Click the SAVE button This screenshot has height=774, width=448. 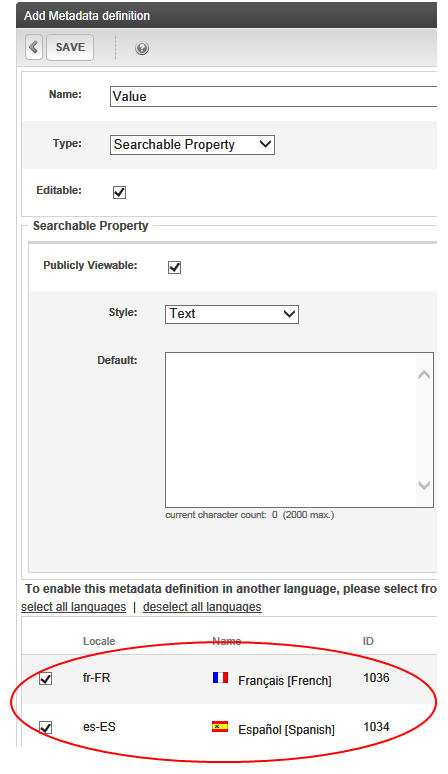coord(70,47)
